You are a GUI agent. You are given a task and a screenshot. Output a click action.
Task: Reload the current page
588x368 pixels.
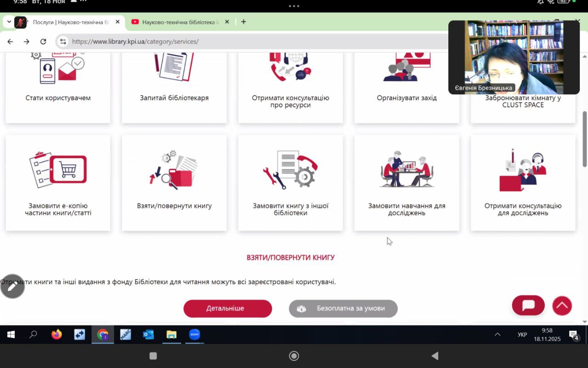[43, 41]
